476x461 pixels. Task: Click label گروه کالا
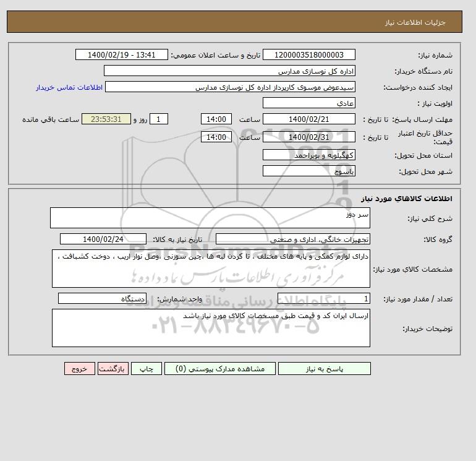(x=438, y=239)
